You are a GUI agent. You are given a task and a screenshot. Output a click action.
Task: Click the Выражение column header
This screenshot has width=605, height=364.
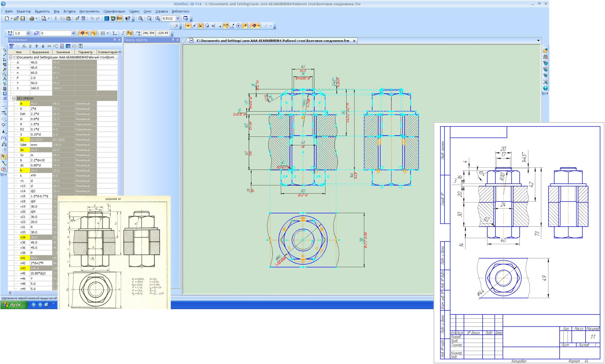click(41, 52)
